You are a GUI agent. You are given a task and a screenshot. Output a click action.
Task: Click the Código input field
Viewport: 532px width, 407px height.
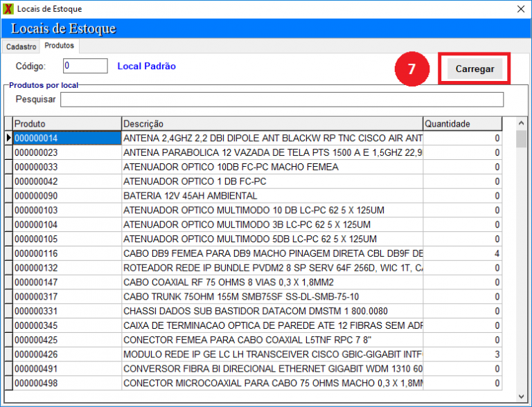[x=85, y=66]
